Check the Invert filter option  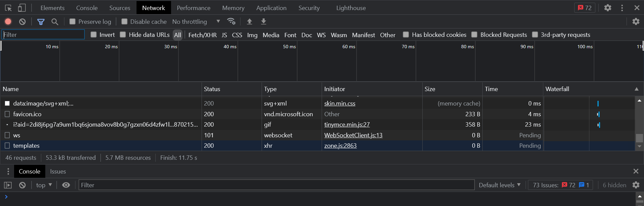coord(94,35)
